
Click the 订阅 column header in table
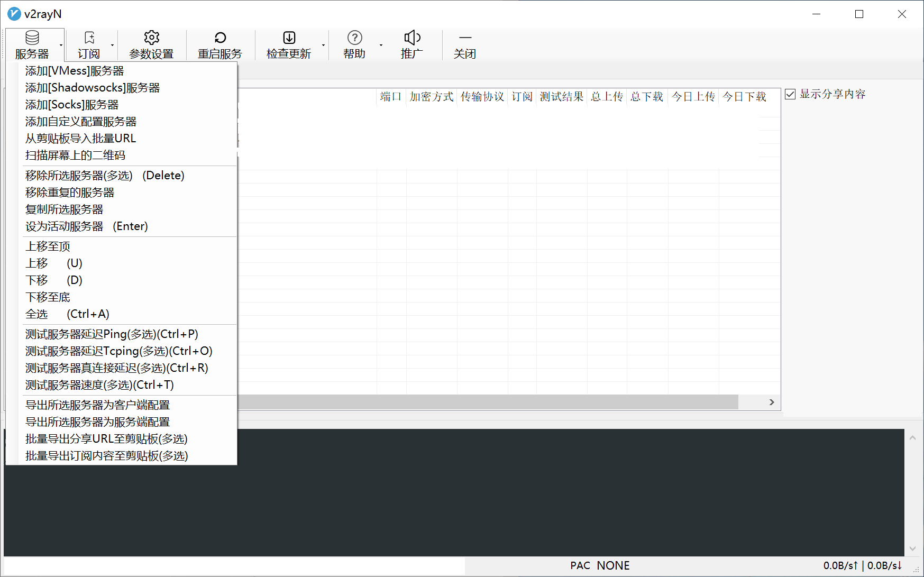click(x=522, y=97)
